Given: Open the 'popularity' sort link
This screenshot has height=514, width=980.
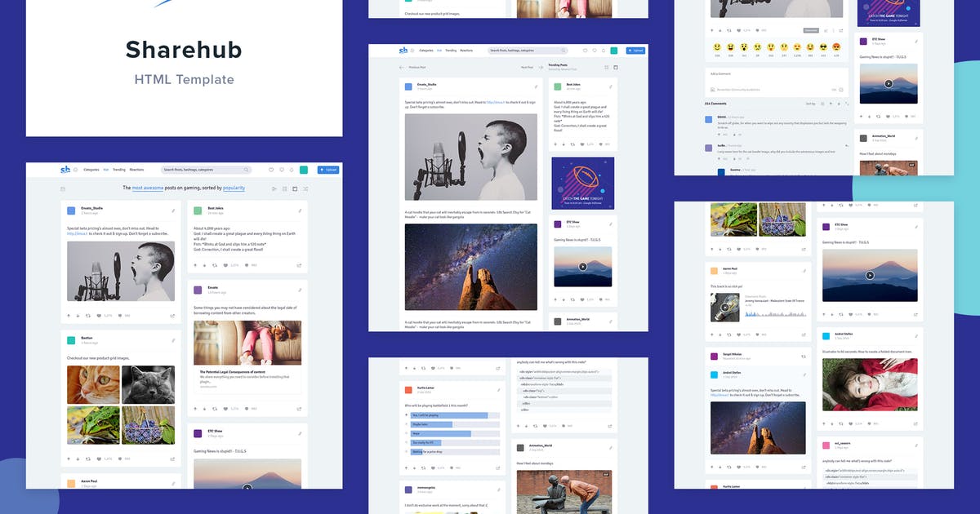Looking at the screenshot, I should click(x=234, y=188).
